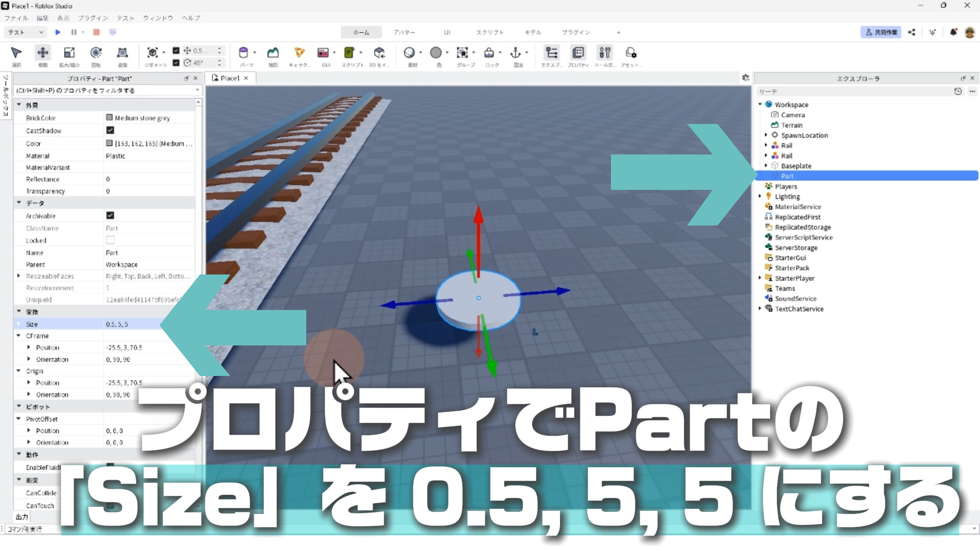Expand the Position row under CFrame
The image size is (980, 551).
coord(29,347)
